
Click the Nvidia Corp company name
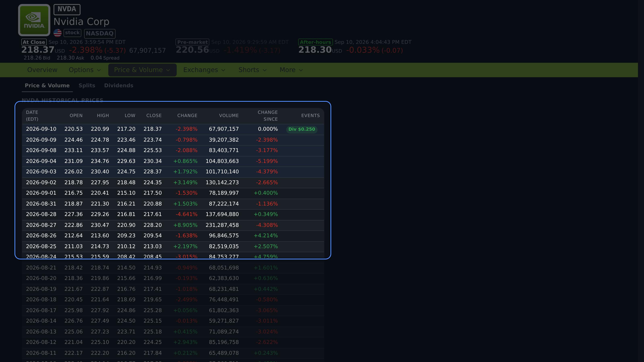point(82,22)
